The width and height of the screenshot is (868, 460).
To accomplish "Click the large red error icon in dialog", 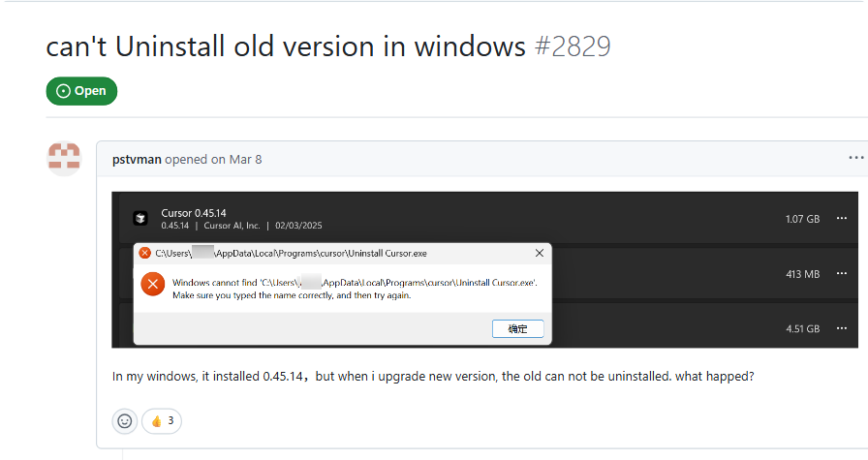I will coord(153,285).
